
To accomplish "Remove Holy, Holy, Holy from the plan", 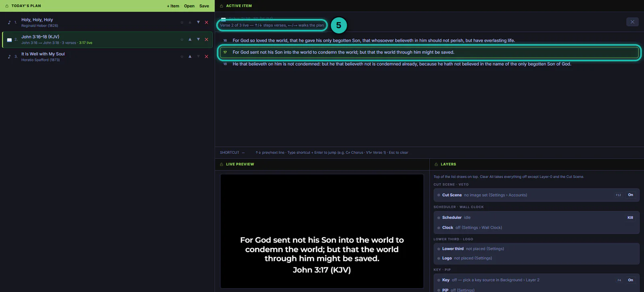I will click(206, 23).
